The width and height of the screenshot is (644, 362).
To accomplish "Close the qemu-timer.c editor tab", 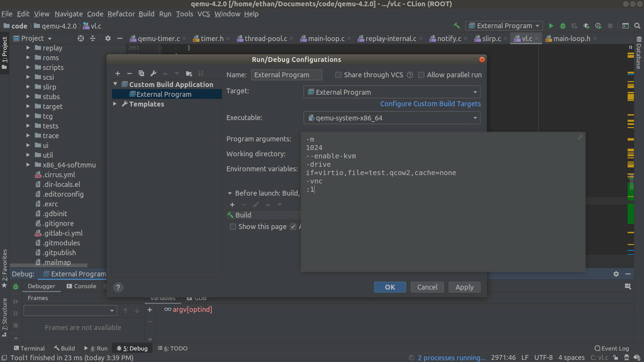I will (184, 38).
